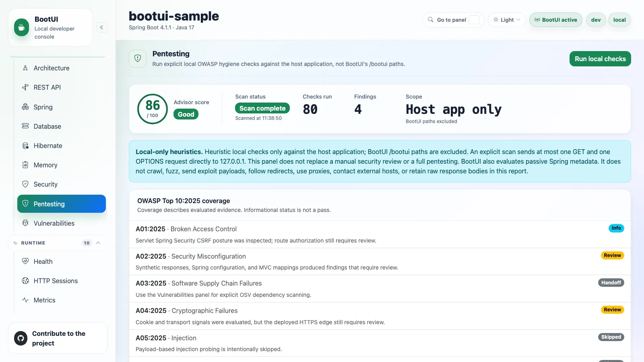Select the active Pentesting menu item
Image resolution: width=644 pixels, height=362 pixels.
point(62,204)
